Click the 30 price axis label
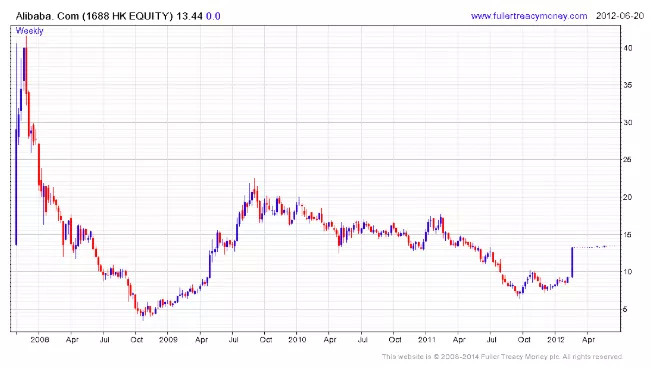 [628, 123]
